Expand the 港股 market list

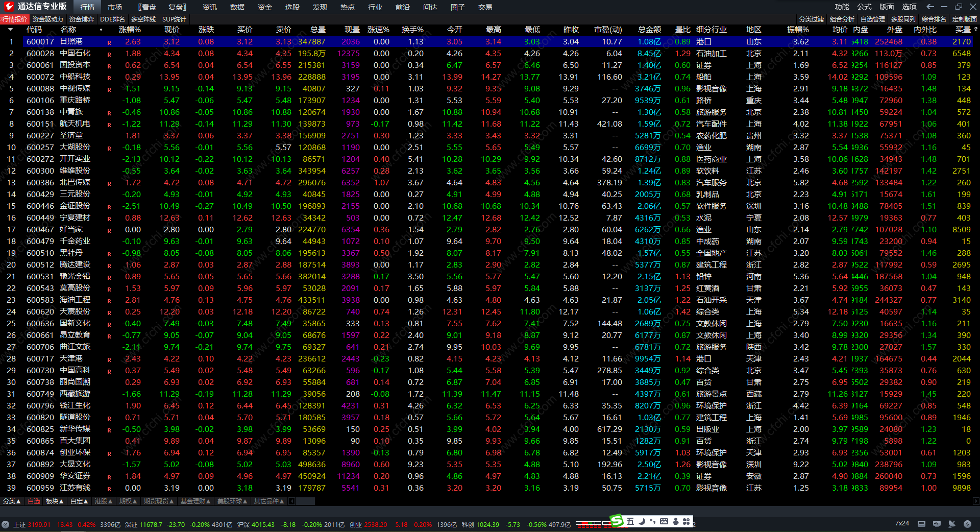[x=104, y=501]
